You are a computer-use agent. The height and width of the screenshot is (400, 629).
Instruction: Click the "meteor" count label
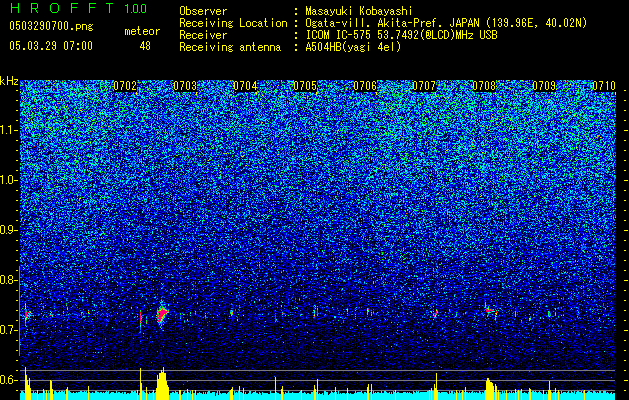(142, 31)
